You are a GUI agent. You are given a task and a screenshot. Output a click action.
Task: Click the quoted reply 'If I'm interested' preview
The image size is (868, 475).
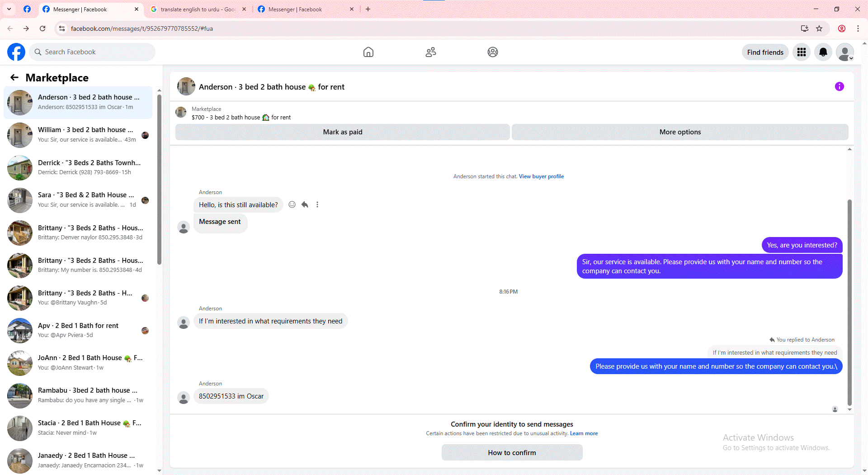774,352
